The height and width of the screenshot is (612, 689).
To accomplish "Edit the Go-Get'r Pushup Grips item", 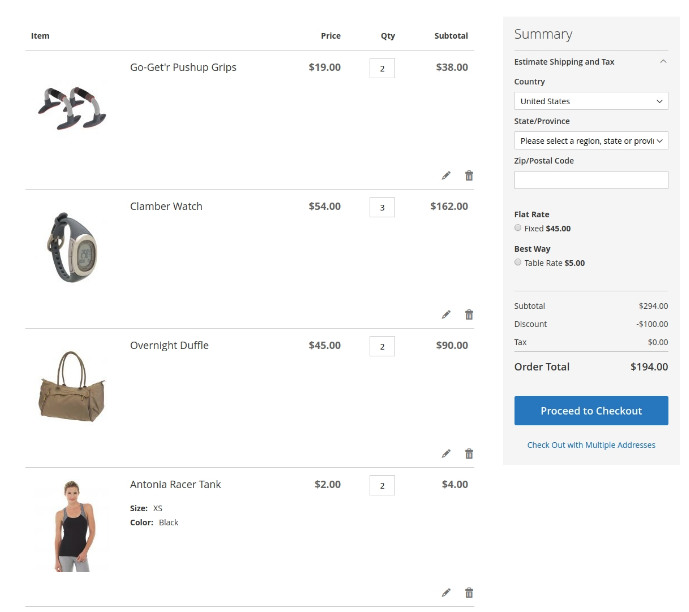I will pyautogui.click(x=446, y=175).
